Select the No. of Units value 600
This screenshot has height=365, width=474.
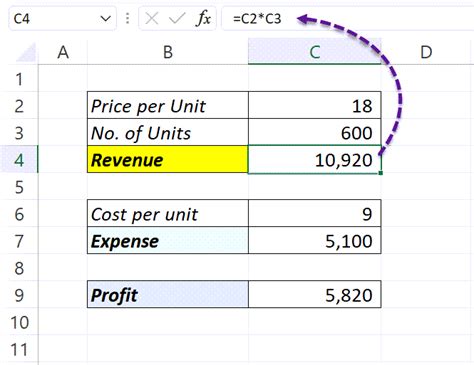(315, 132)
